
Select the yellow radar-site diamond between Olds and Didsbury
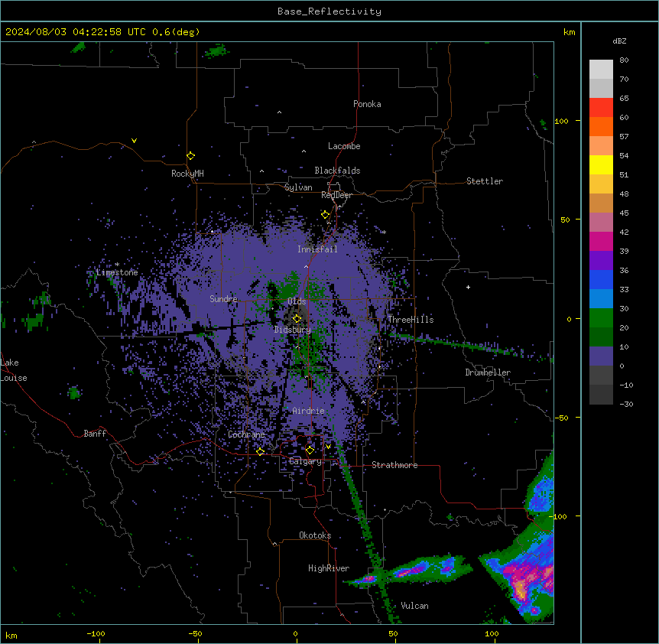tap(297, 319)
